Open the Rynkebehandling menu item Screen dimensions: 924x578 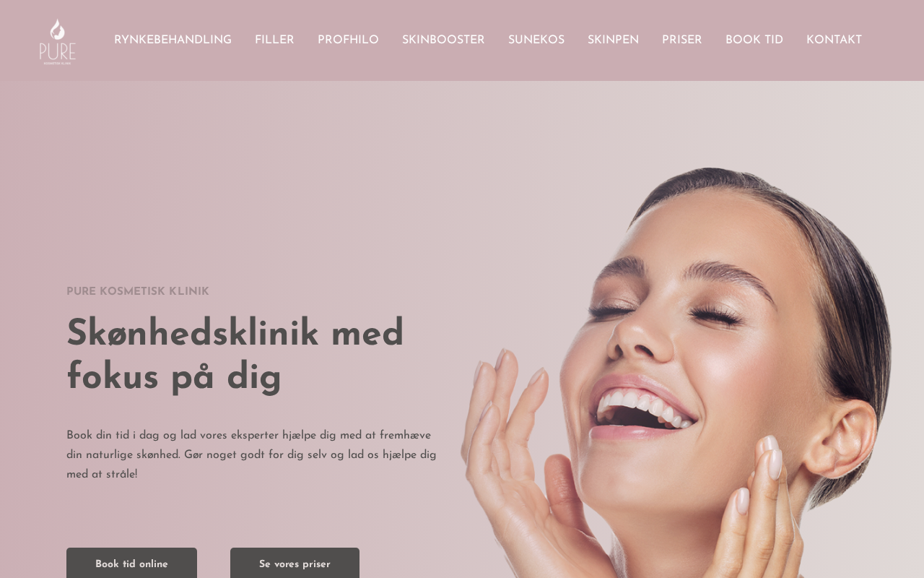pos(173,40)
